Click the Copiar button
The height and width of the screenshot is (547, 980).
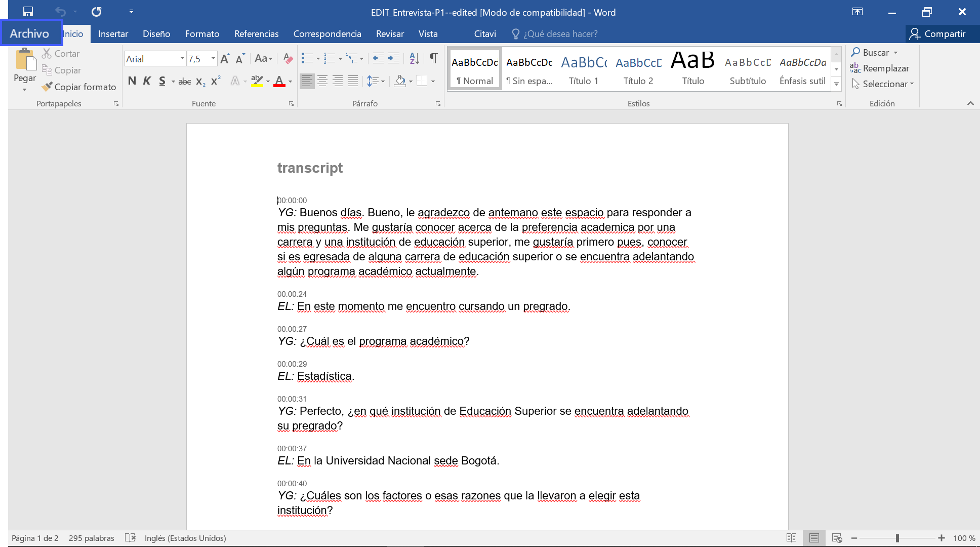(61, 70)
